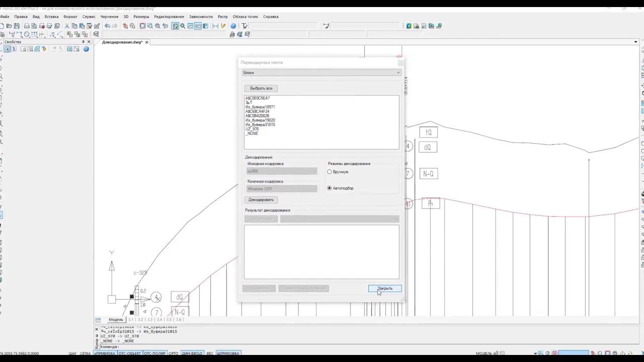644x362 pixels.
Task: Paste from clipboard toolbar icon
Action: pos(82,26)
